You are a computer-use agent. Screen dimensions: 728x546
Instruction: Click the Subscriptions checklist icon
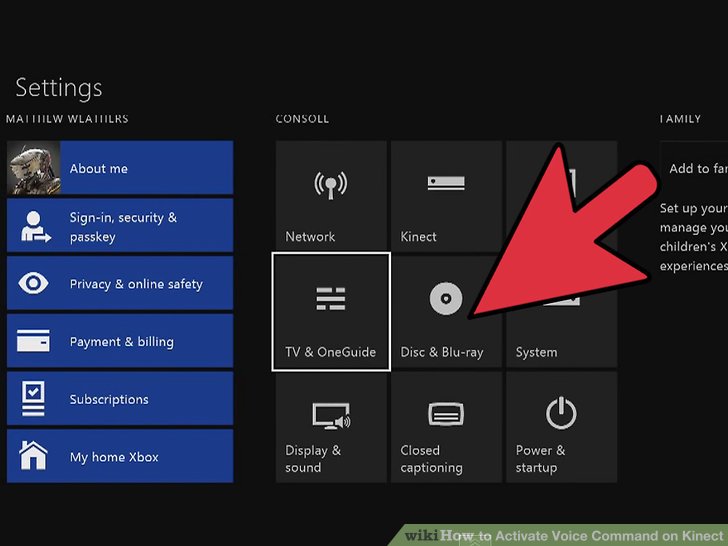click(33, 398)
